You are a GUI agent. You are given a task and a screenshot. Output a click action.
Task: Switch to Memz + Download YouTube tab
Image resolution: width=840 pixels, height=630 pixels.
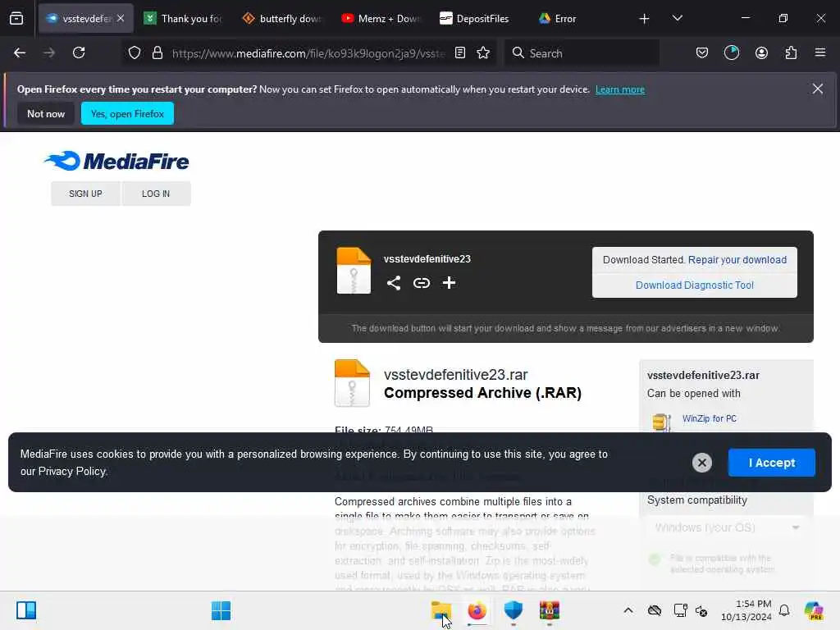381,19
